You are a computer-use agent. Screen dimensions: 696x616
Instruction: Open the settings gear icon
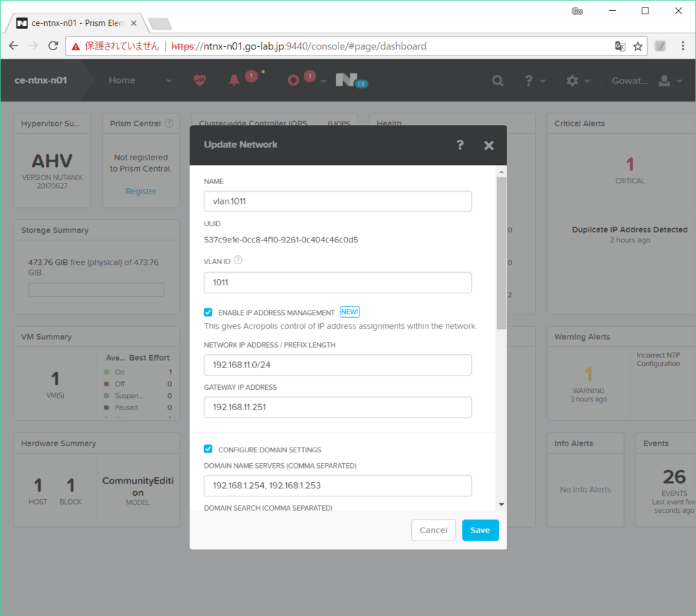[x=572, y=81]
